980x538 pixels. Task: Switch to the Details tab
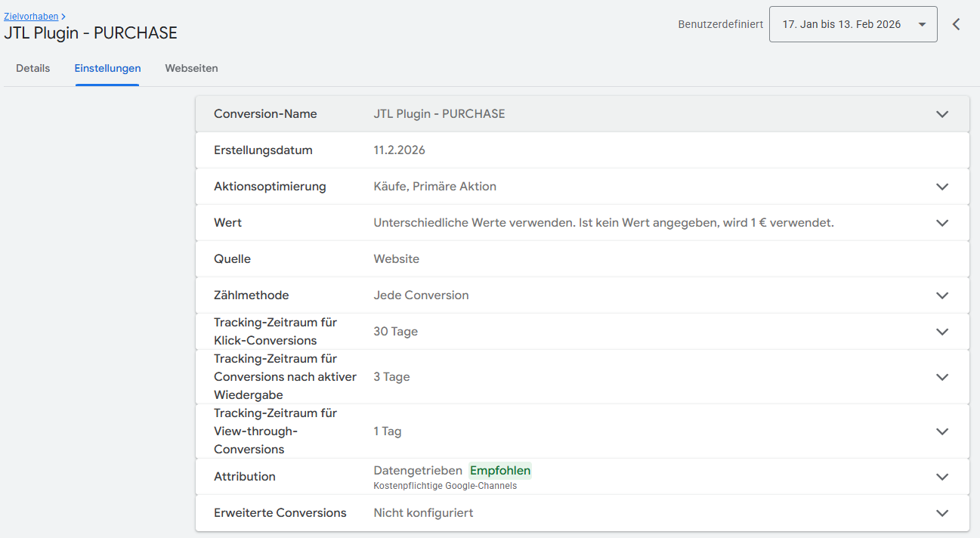click(33, 68)
